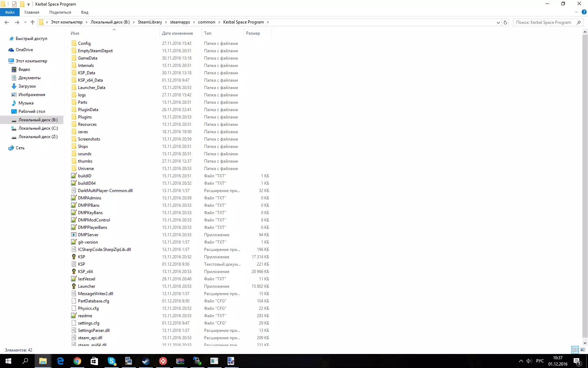Open Explorer help question mark
The width and height of the screenshot is (588, 368).
click(x=584, y=12)
